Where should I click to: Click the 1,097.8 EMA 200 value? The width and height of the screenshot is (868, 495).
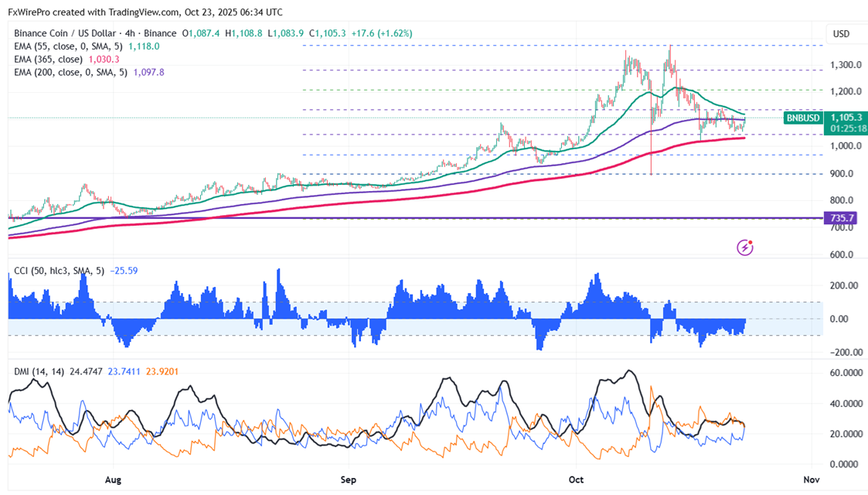(149, 73)
